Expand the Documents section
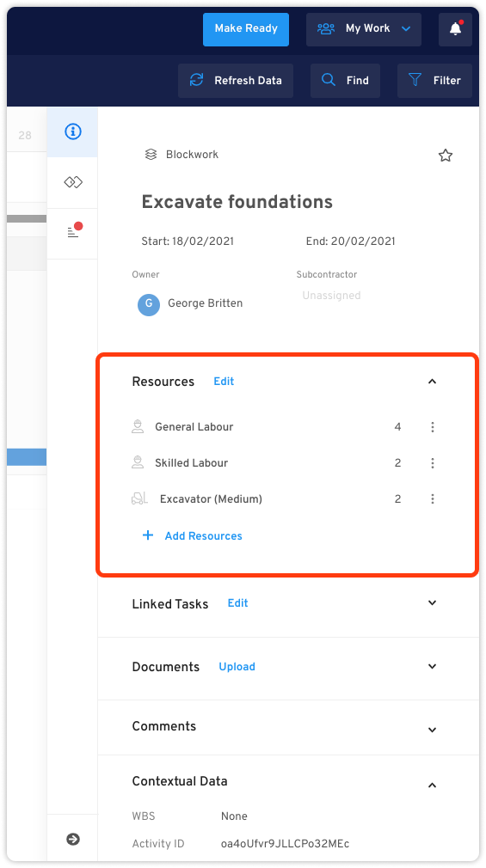Viewport: 486px width, 868px height. coord(433,667)
